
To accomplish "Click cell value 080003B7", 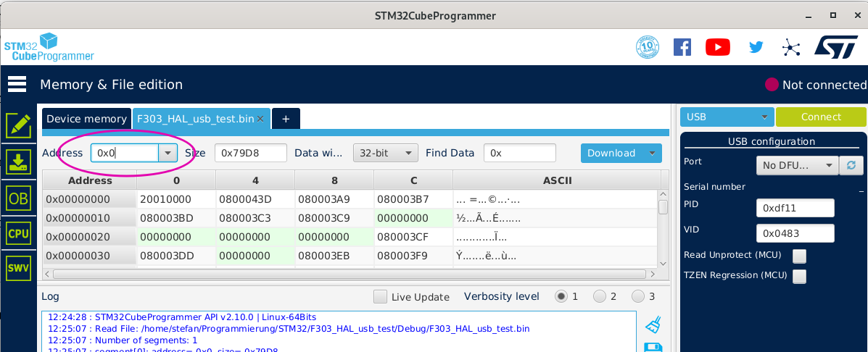I will 413,199.
